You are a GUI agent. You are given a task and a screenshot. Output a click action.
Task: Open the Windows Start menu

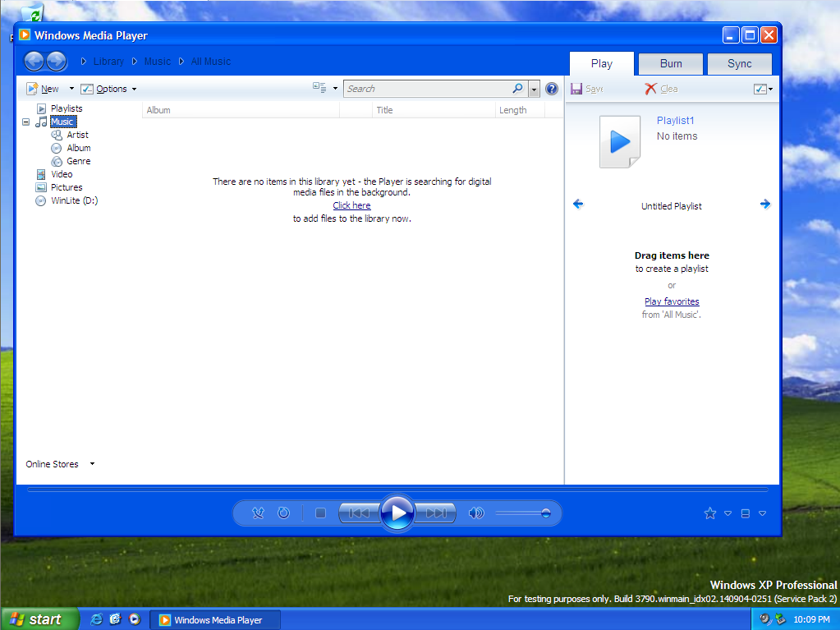(x=39, y=619)
